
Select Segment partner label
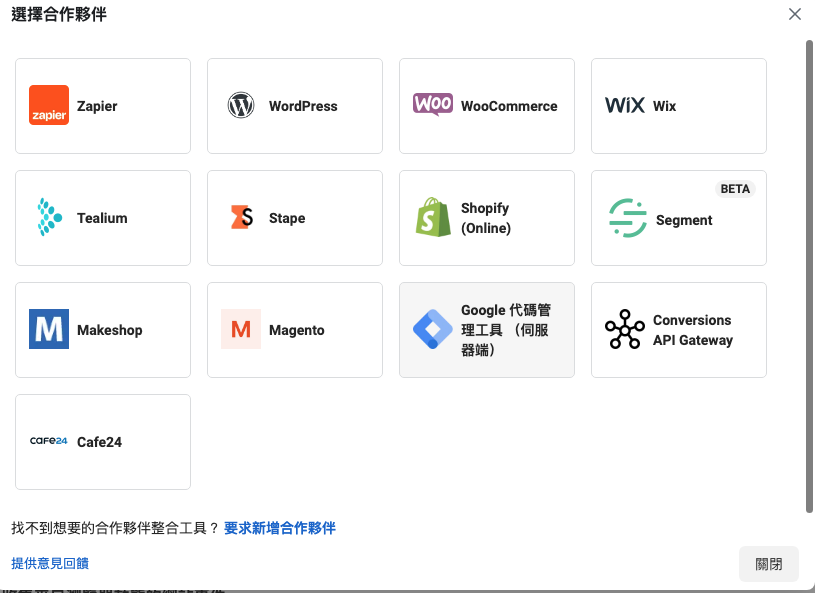tap(684, 220)
